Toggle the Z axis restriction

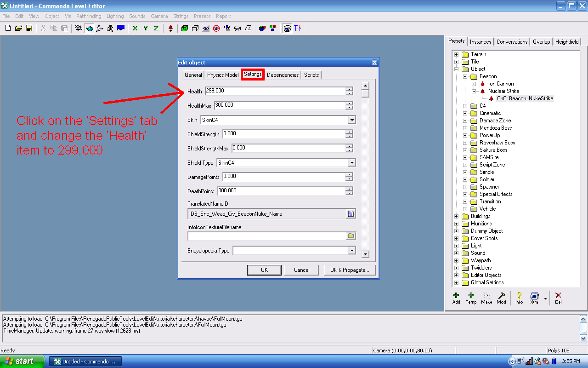pos(156,29)
